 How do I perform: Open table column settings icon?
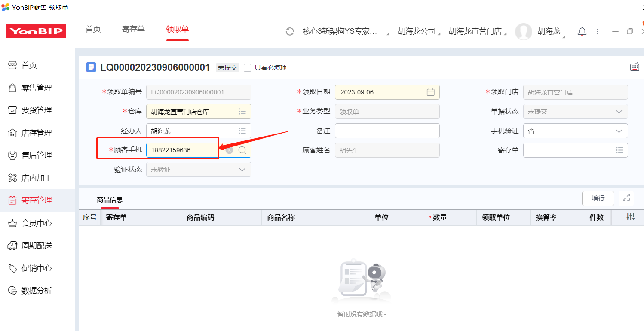point(630,217)
